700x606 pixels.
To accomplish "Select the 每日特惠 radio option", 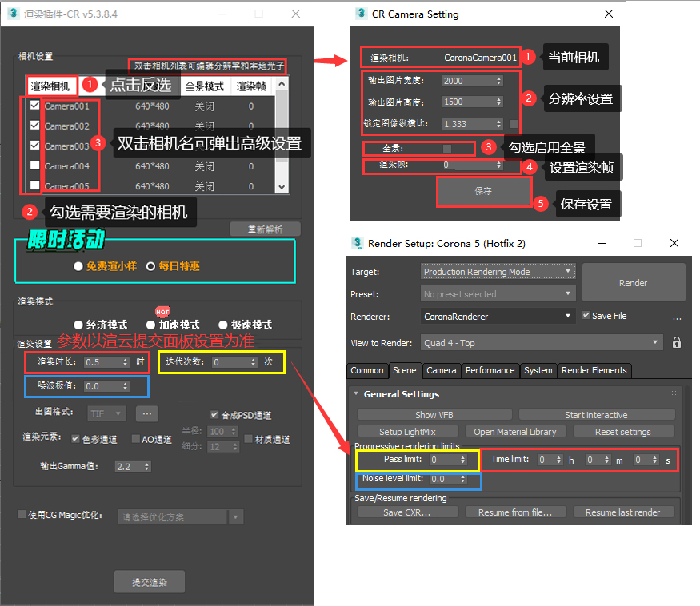I will point(151,266).
